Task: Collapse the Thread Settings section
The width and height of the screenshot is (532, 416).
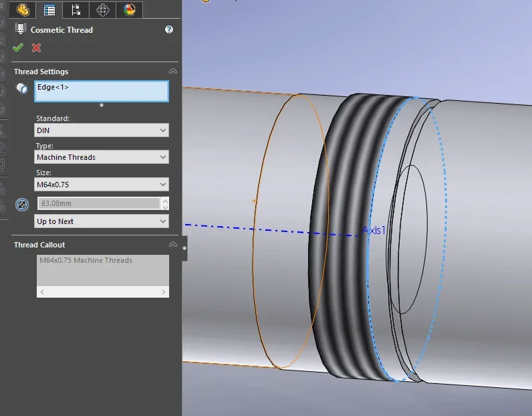Action: coord(173,72)
